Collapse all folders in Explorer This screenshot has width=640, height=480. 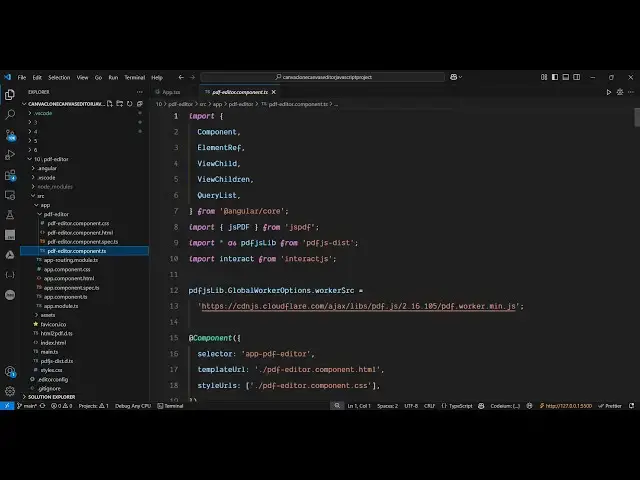click(x=140, y=104)
